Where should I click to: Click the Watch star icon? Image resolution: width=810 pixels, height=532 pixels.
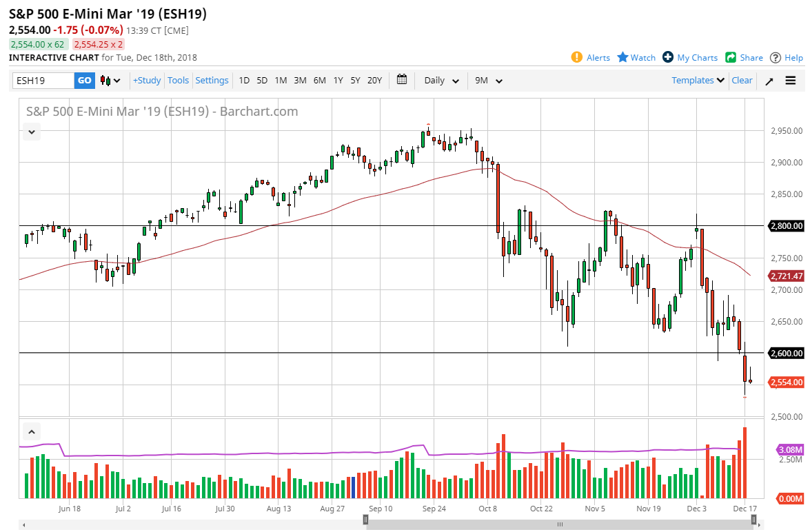click(622, 57)
